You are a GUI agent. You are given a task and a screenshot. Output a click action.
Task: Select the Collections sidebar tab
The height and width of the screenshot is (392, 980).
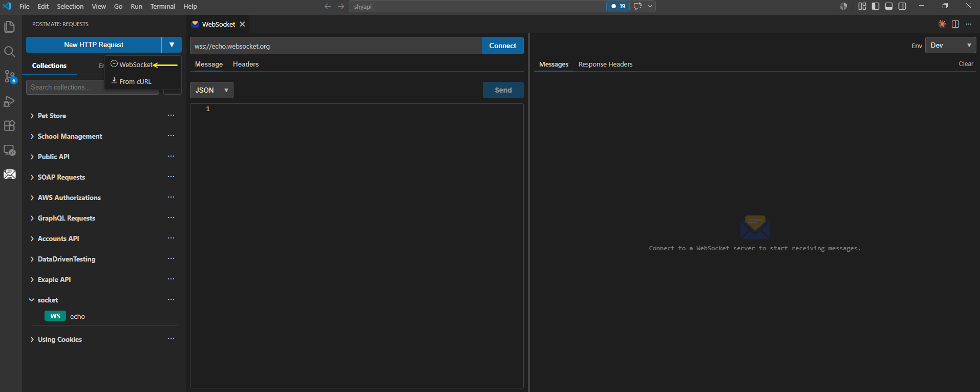click(49, 66)
